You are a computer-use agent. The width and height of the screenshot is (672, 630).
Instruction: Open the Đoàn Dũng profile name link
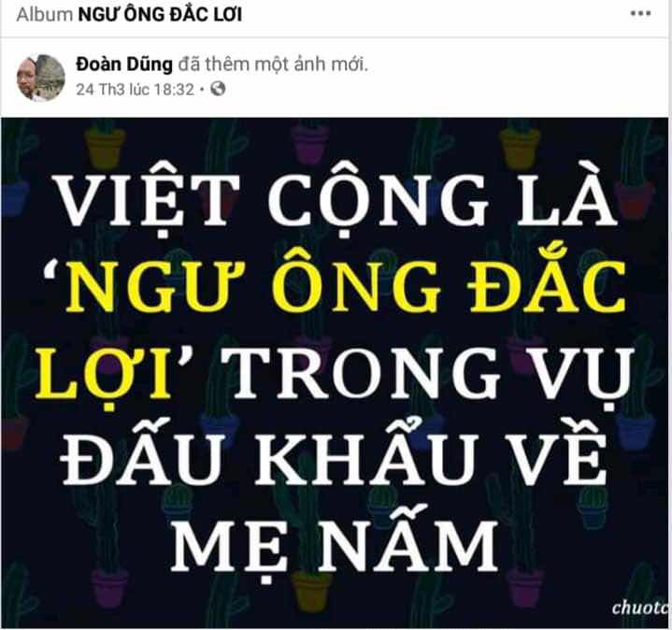coord(124,64)
